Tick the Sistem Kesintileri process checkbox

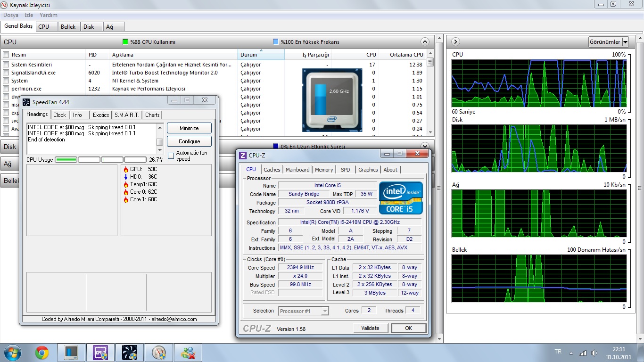pos(6,65)
